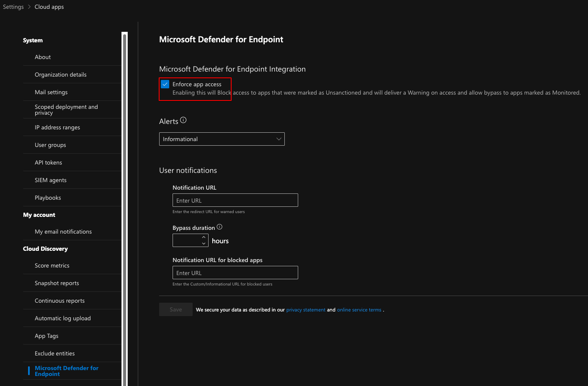The height and width of the screenshot is (386, 588).
Task: Click the Alerts info icon
Action: [x=183, y=120]
